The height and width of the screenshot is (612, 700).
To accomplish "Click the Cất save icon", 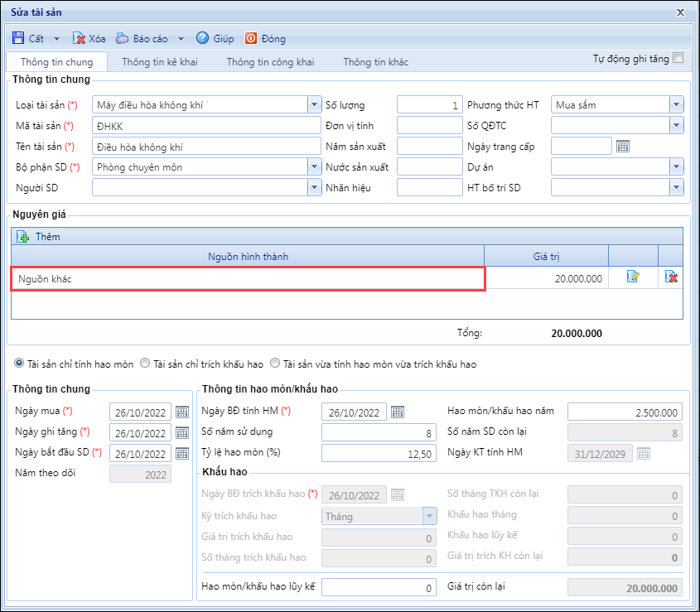I will pos(18,38).
